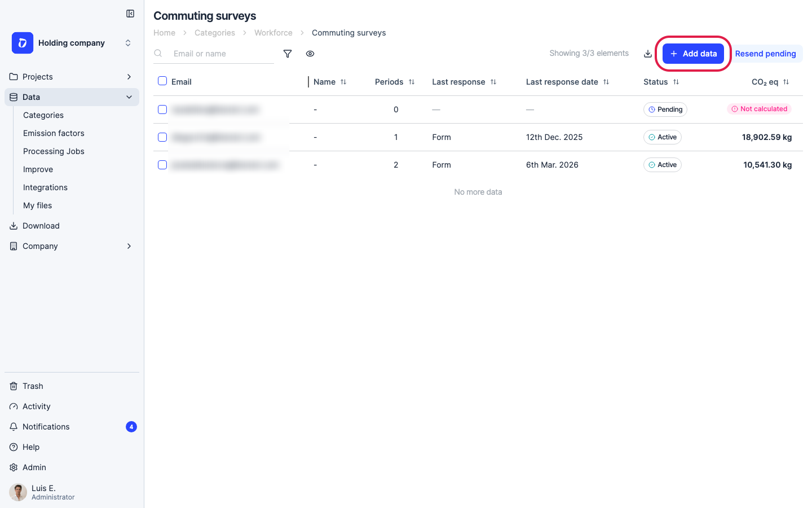The image size is (812, 508).
Task: Click the export download icon in toolbar
Action: (648, 54)
